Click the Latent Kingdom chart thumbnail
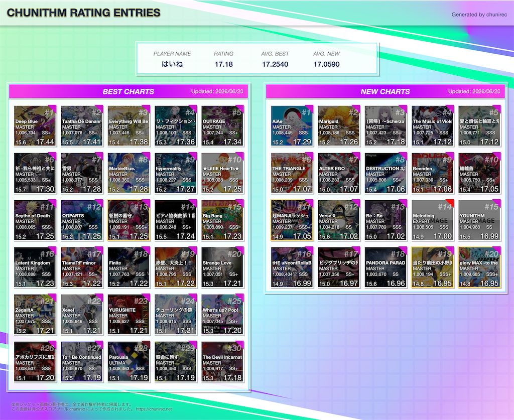The height and width of the screenshot is (420, 514). coord(35,267)
